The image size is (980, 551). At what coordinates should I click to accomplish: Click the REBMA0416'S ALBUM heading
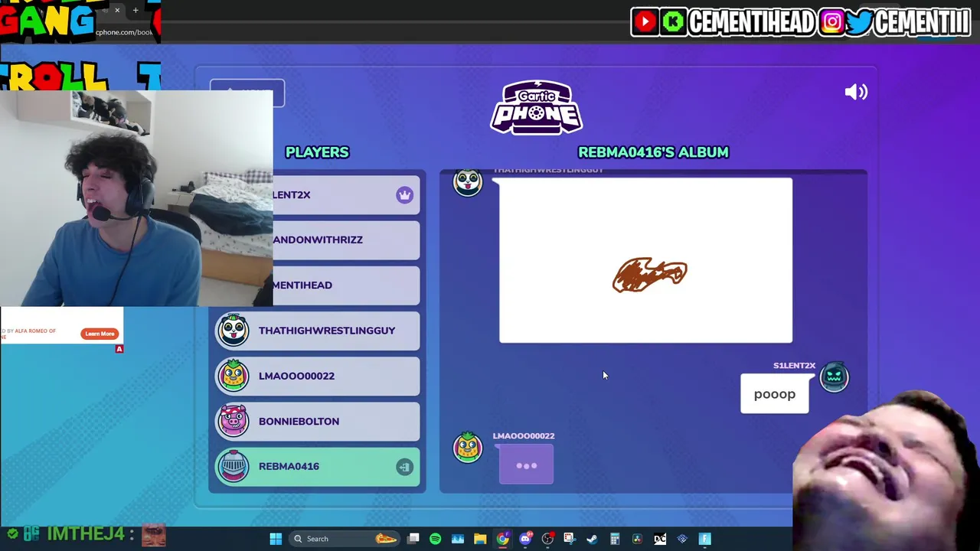(653, 152)
